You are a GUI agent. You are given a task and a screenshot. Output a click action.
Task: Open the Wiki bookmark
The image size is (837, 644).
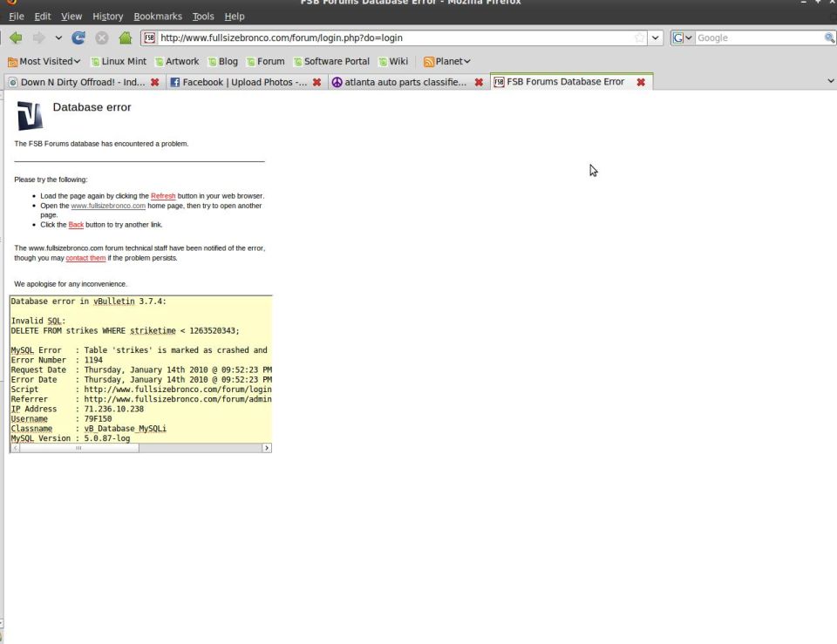tap(393, 61)
